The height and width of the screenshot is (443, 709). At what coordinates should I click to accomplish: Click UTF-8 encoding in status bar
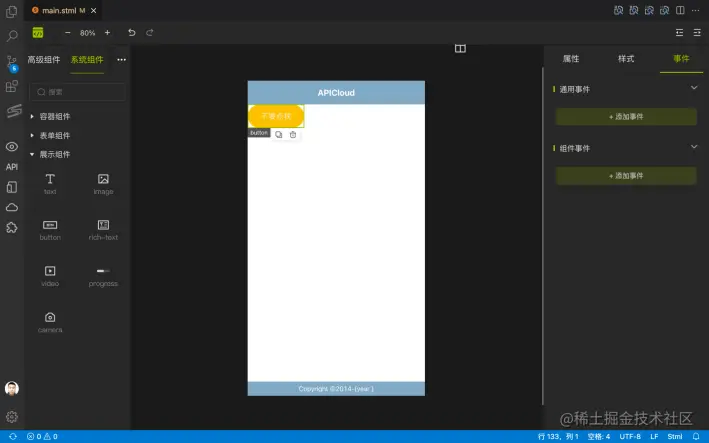click(x=630, y=436)
